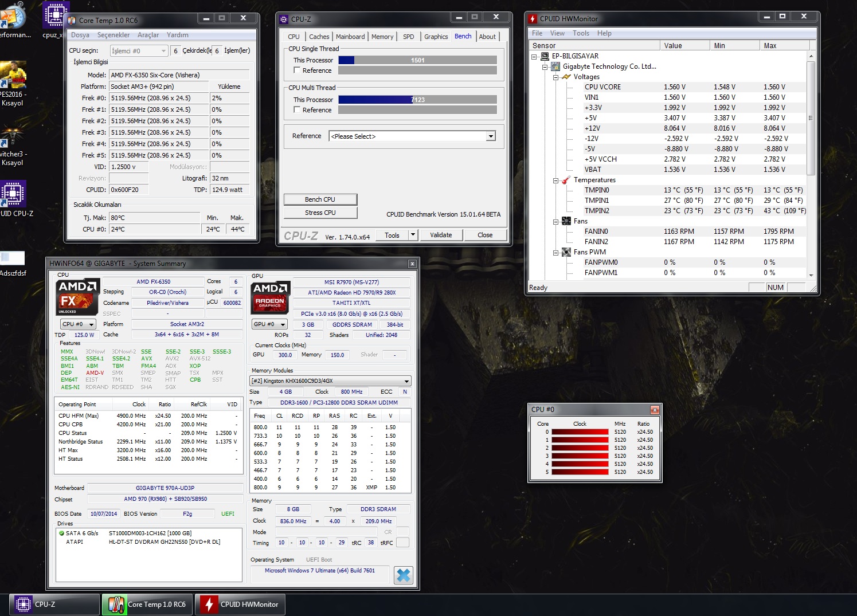
Task: Click the HWMonitor lightning bolt title icon
Action: [533, 19]
